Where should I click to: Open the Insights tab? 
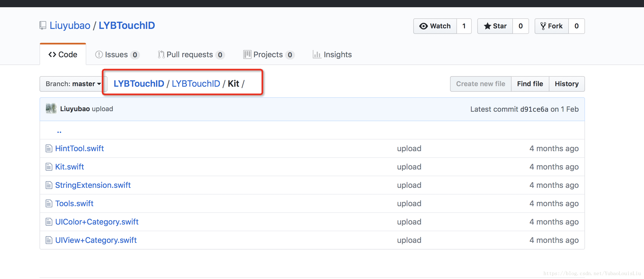pyautogui.click(x=332, y=55)
